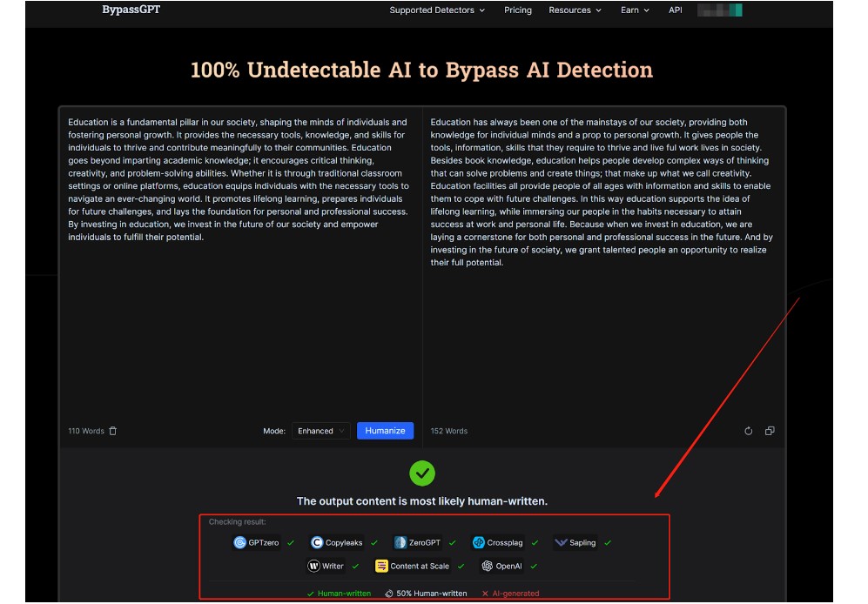Click the Checking result label
868x604 pixels.
pos(237,521)
